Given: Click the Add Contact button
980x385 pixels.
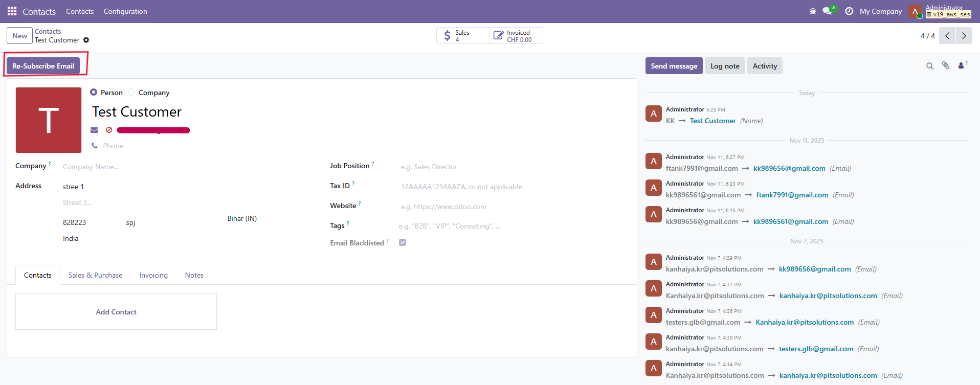Looking at the screenshot, I should [116, 312].
